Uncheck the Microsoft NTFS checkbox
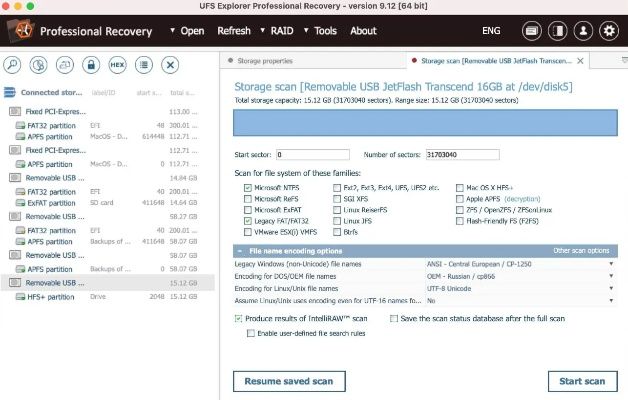Image resolution: width=628 pixels, height=400 pixels. point(248,188)
